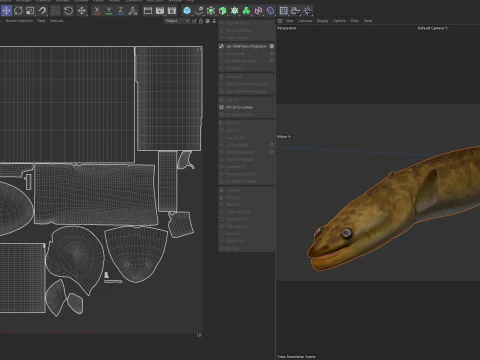The image size is (480, 360).
Task: Click the reset/undo circular arrow icon
Action: click(68, 11)
